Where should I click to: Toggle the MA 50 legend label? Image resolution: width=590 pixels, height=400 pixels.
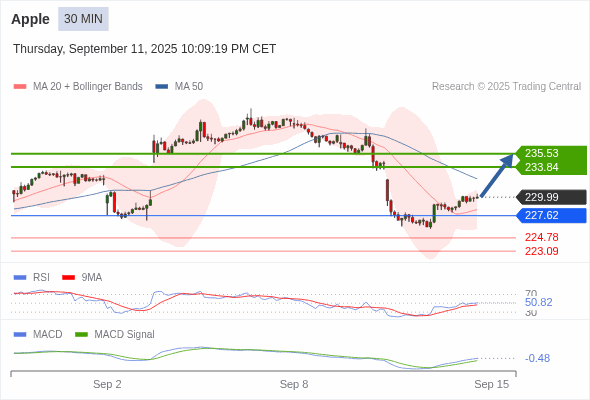[x=189, y=87]
